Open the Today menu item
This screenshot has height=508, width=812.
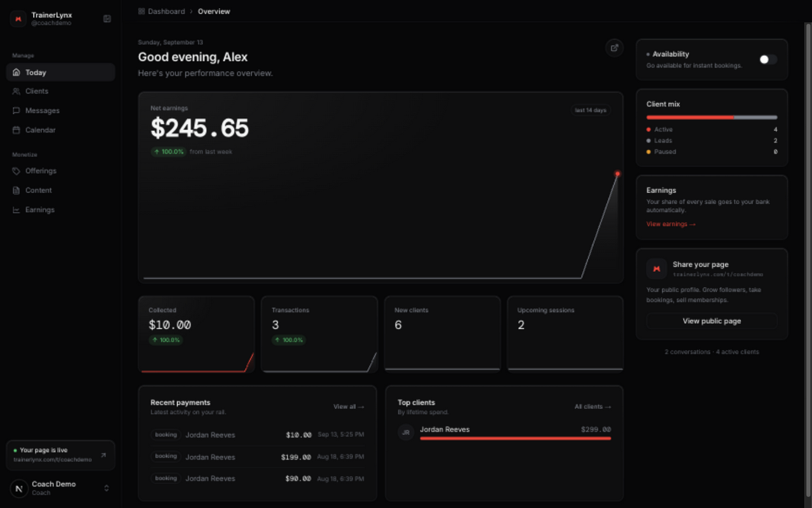(x=61, y=72)
